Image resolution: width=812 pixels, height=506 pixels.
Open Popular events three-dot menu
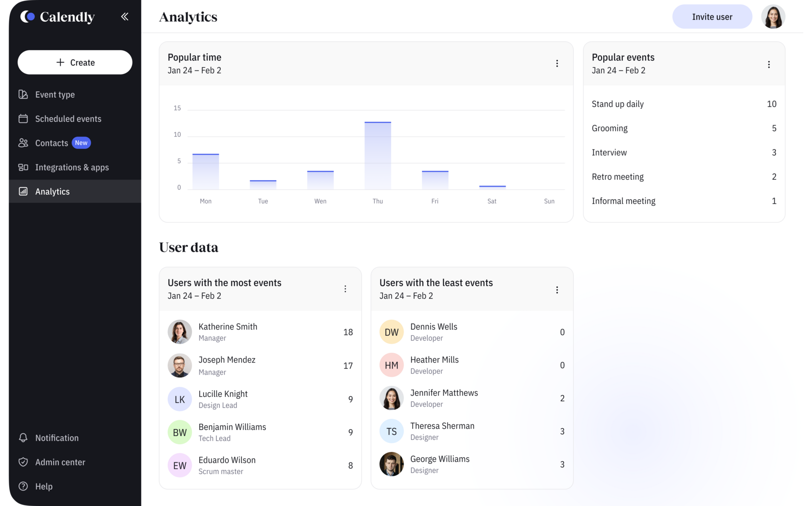click(768, 64)
